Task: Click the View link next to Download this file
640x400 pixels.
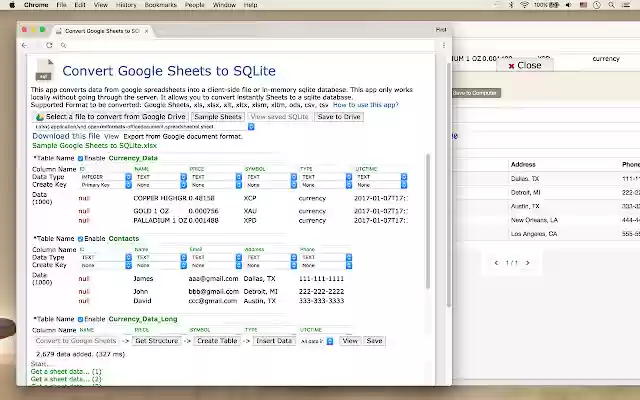Action: 111,137
